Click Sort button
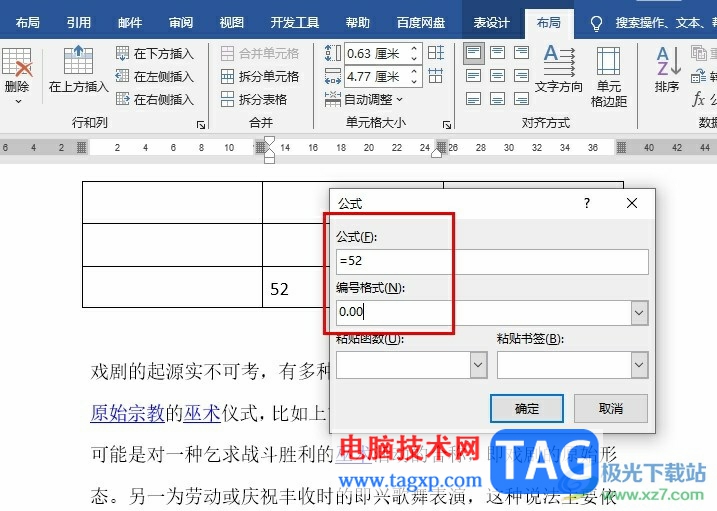Viewport: 717px width, 511px height. [667, 69]
